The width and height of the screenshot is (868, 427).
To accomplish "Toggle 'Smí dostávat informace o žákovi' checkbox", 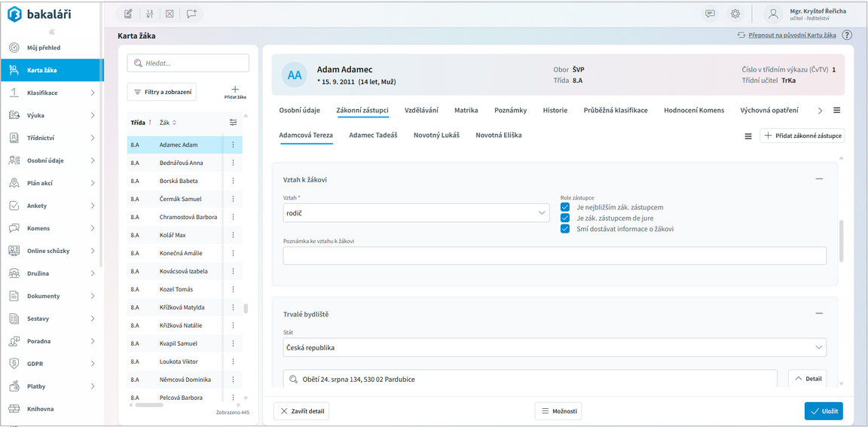I will click(565, 229).
